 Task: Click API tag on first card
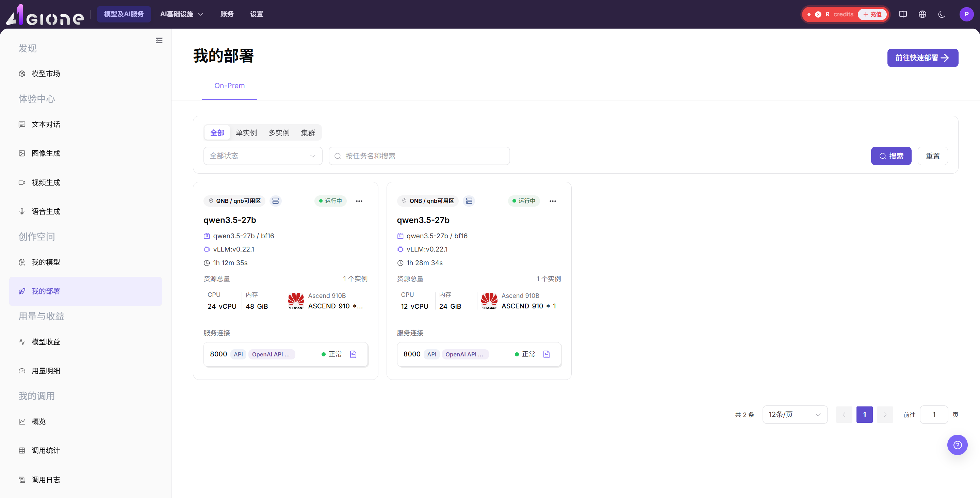point(238,354)
